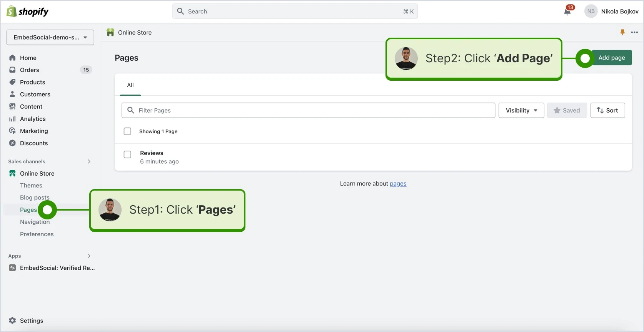Toggle the select-all pages checkbox

click(x=127, y=131)
